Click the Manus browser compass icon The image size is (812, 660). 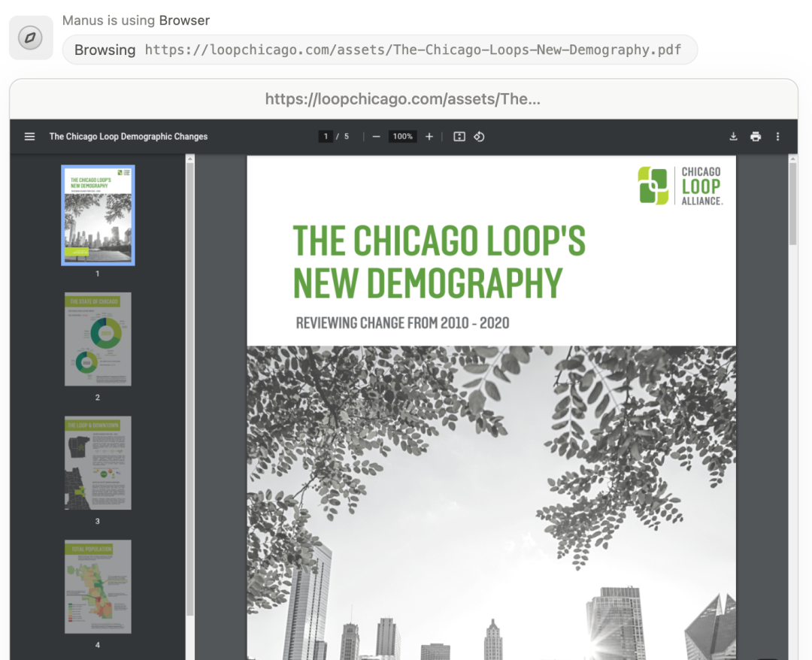coord(31,38)
